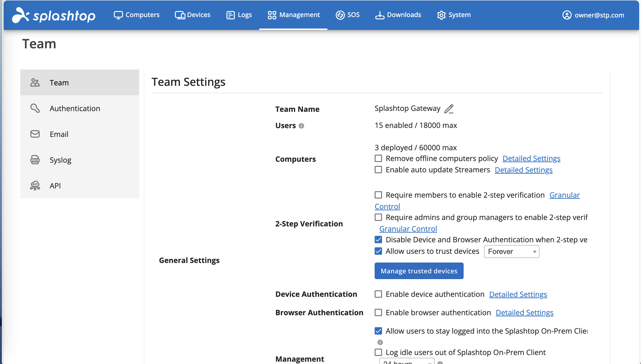Select the Syslog sidebar icon
This screenshot has width=641, height=364.
coord(35,160)
